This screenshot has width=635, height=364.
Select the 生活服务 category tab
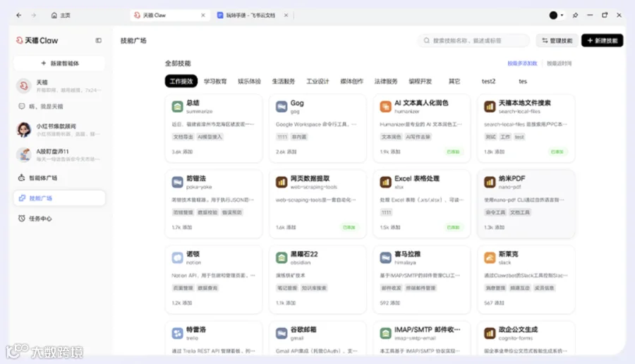tap(284, 81)
